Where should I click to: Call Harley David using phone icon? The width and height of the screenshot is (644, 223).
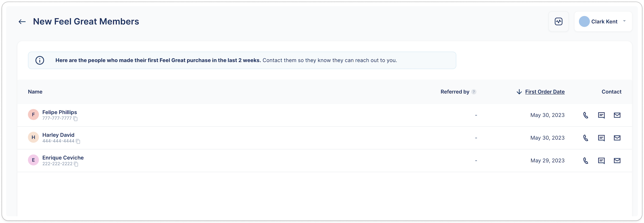pos(586,138)
